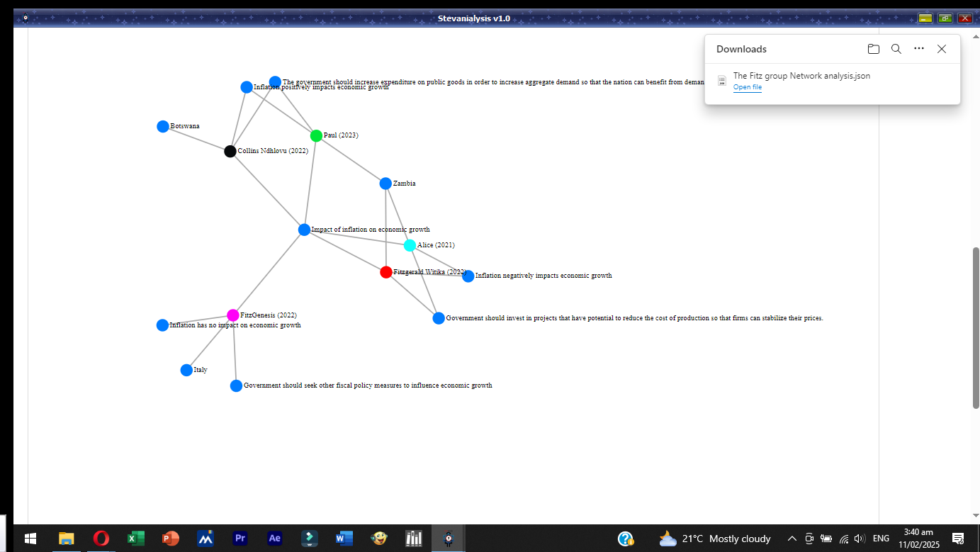Open Excel from the taskbar
This screenshot has width=980, height=552.
pyautogui.click(x=135, y=539)
